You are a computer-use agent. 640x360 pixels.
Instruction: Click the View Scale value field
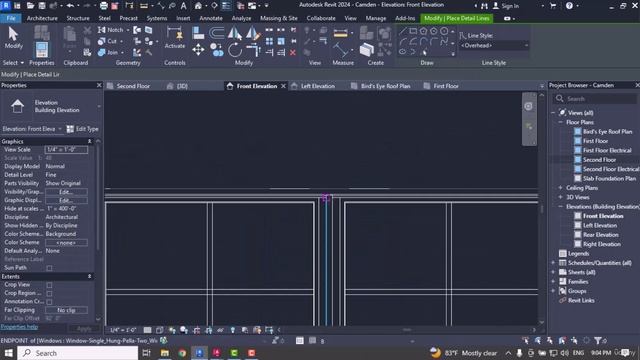[x=66, y=150]
